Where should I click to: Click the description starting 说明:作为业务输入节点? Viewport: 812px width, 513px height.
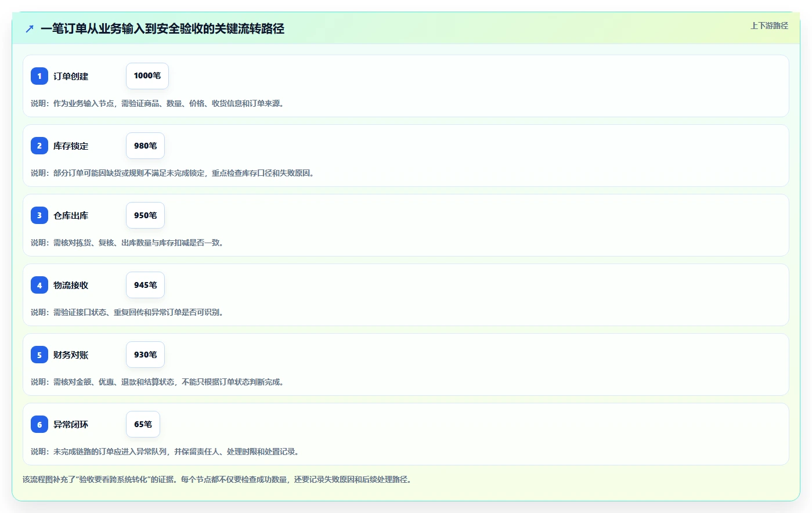pyautogui.click(x=158, y=103)
